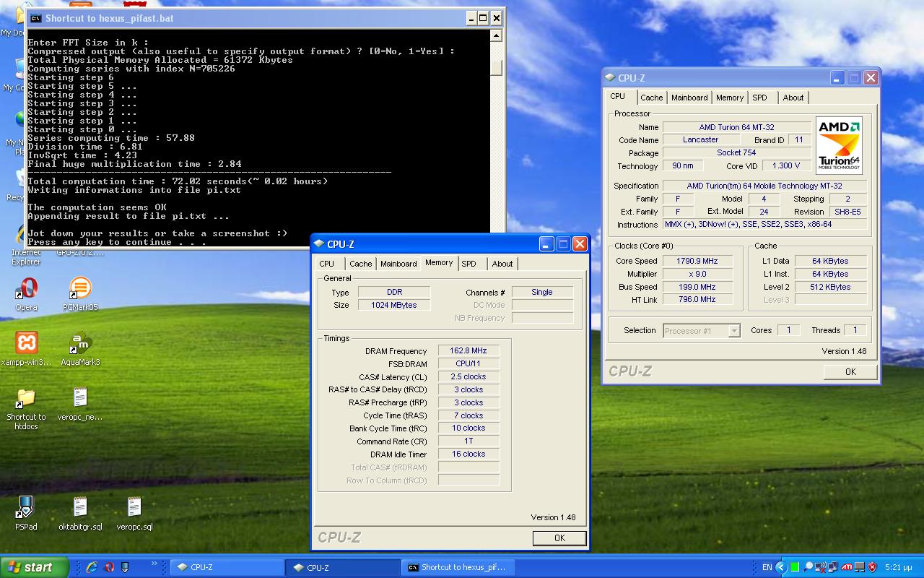Click 'Total computation time' line in console
The width and height of the screenshot is (924, 578).
(178, 181)
